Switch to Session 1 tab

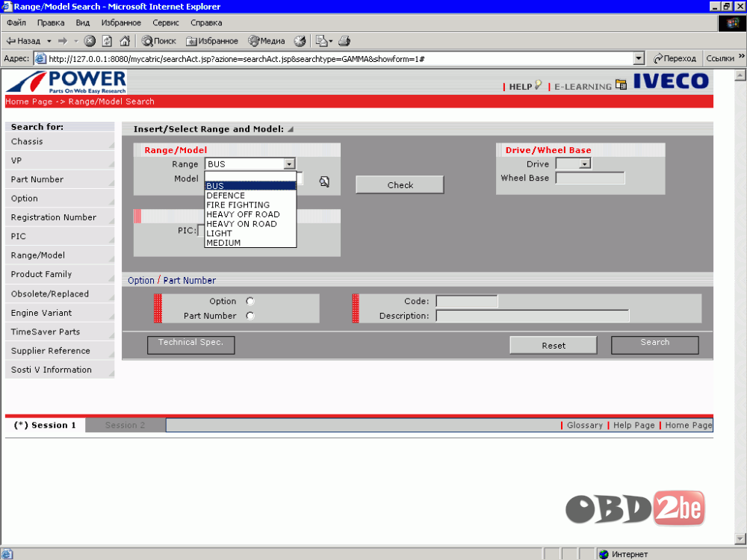pos(46,426)
